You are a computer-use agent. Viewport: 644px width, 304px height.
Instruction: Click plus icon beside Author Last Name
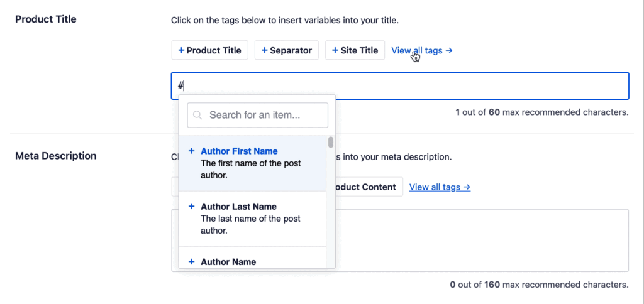[191, 206]
